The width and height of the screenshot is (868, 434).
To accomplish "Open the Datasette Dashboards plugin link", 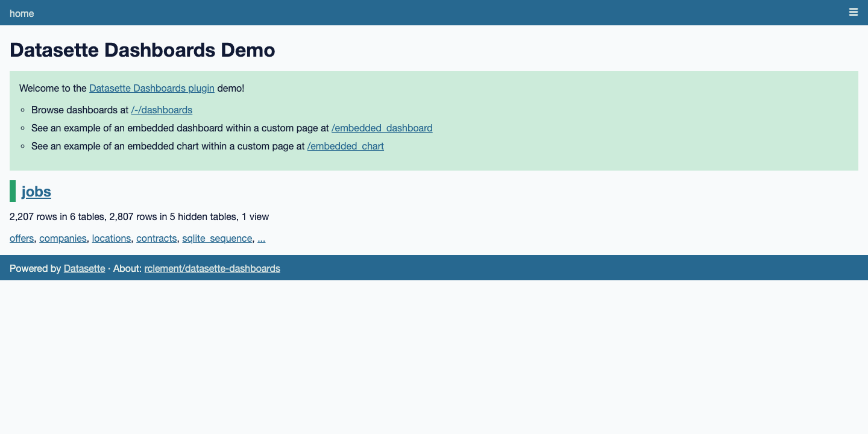I will (152, 88).
